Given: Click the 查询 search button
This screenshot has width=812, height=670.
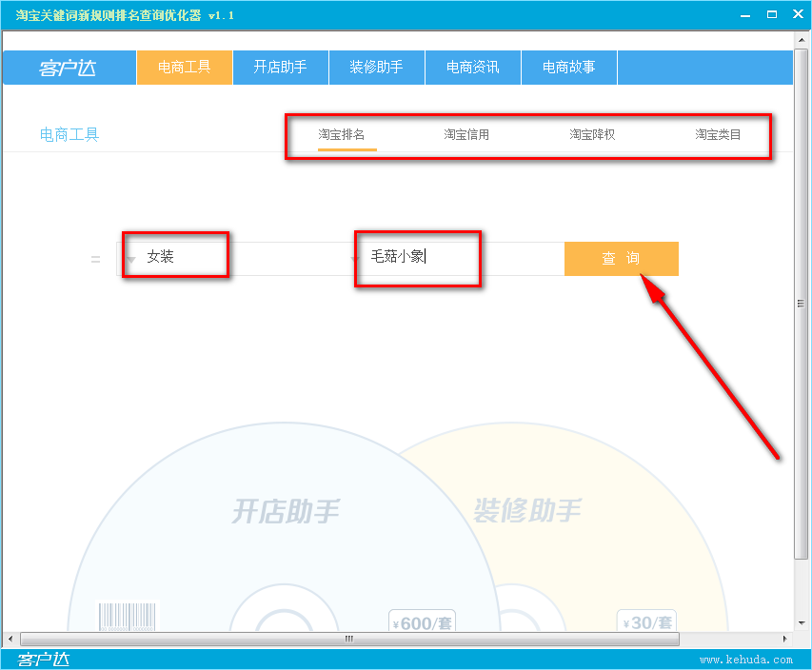Looking at the screenshot, I should point(622,258).
